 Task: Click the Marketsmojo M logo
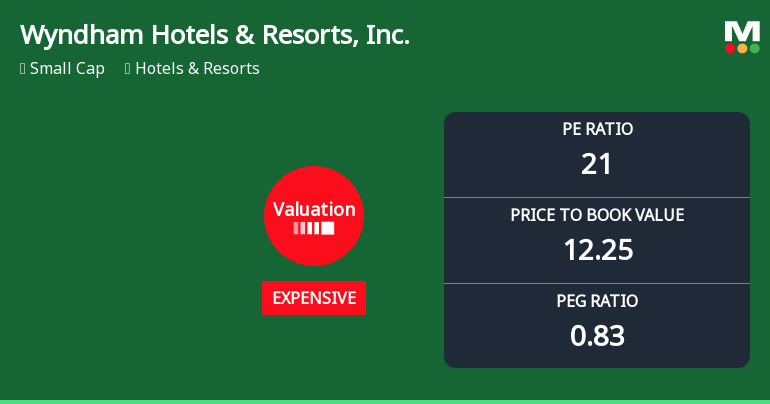tap(742, 31)
